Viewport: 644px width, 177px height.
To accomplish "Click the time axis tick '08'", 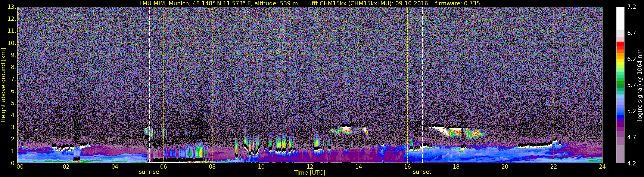I will point(212,167).
